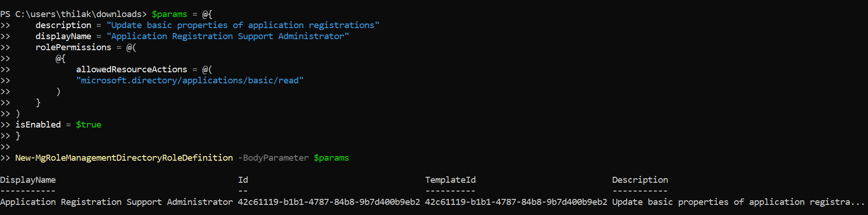Click the -BodyParameter argument
Image resolution: width=868 pixels, height=215 pixels.
[273, 158]
